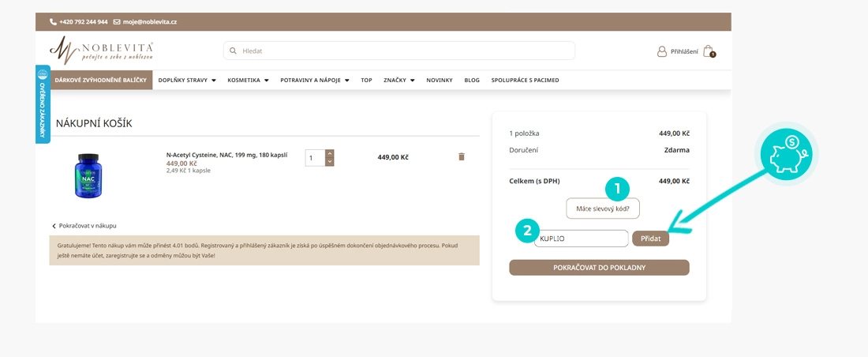The width and height of the screenshot is (868, 357).
Task: Click the moje@noblevita.cz email address
Action: tap(149, 22)
